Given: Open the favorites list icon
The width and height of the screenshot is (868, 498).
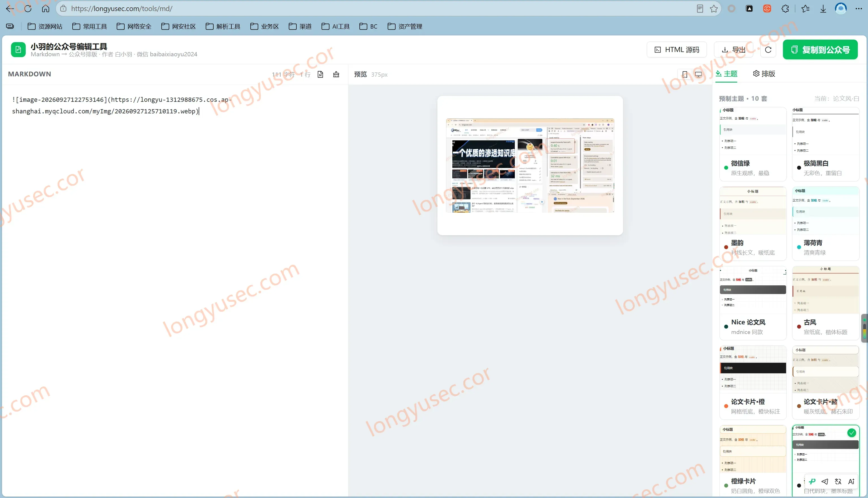Looking at the screenshot, I should [x=806, y=8].
